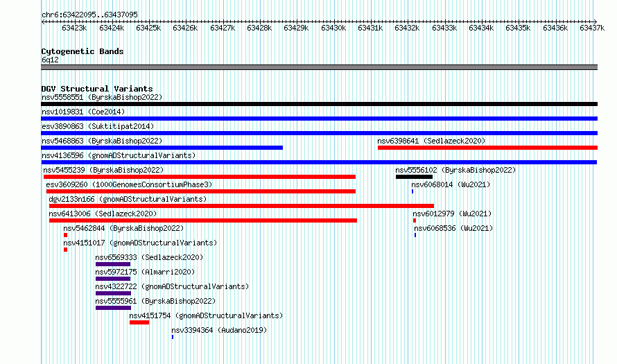Click the gray 6q12 cytogenetic band bar

coord(319,67)
